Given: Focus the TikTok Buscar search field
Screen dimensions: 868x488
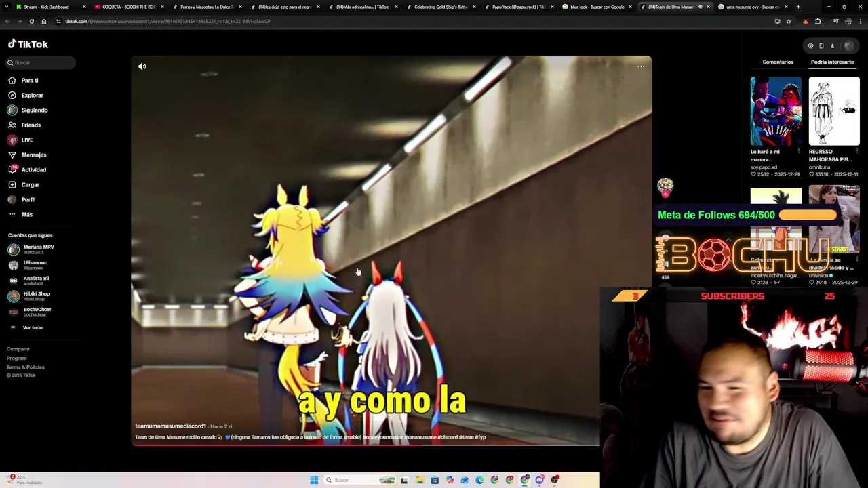Looking at the screenshot, I should 41,62.
